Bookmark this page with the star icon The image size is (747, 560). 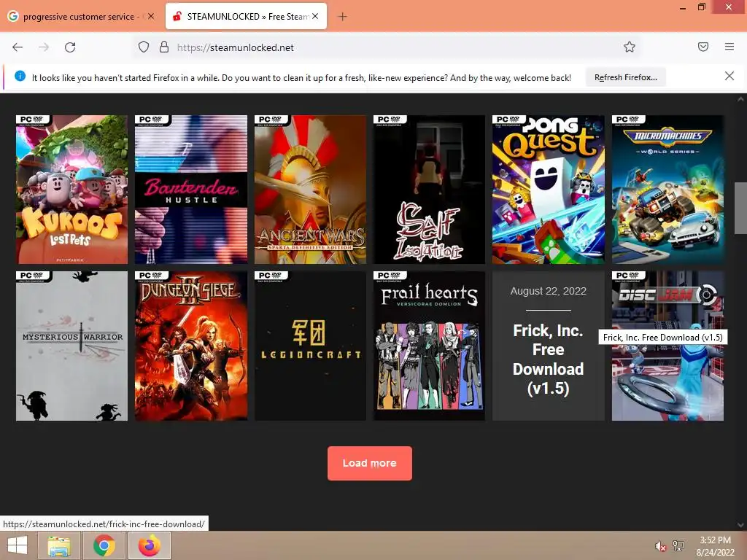click(630, 47)
